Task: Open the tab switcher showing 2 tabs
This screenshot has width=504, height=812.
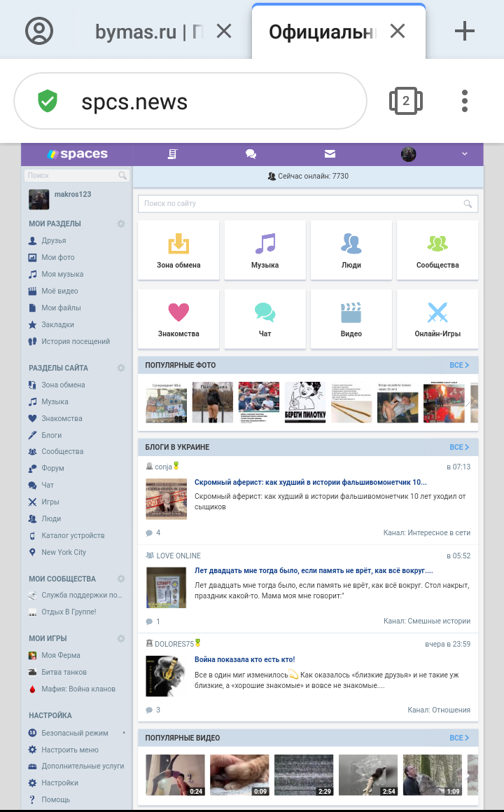Action: coord(405,102)
